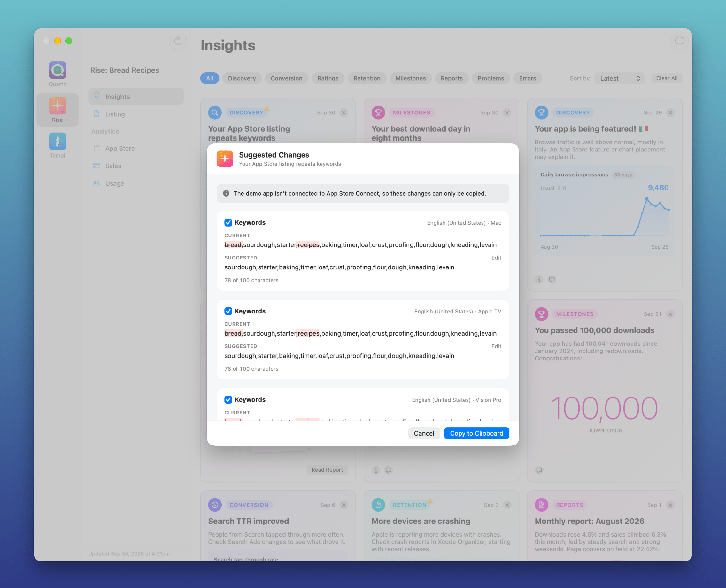The height and width of the screenshot is (588, 726).
Task: Filter insights by Problems
Action: coord(491,78)
